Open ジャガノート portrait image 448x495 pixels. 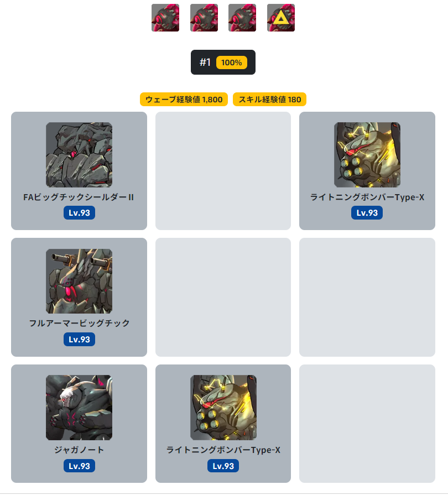(x=79, y=408)
